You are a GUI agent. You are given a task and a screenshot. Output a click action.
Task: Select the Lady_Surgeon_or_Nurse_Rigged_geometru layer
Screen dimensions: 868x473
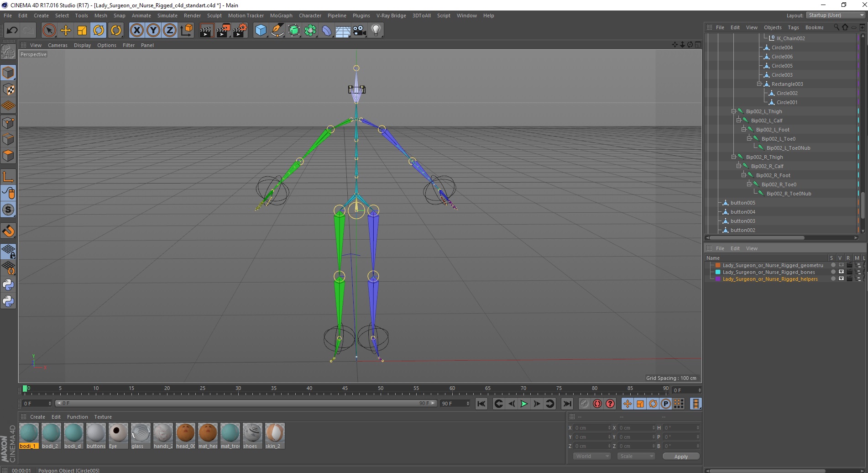[773, 265]
